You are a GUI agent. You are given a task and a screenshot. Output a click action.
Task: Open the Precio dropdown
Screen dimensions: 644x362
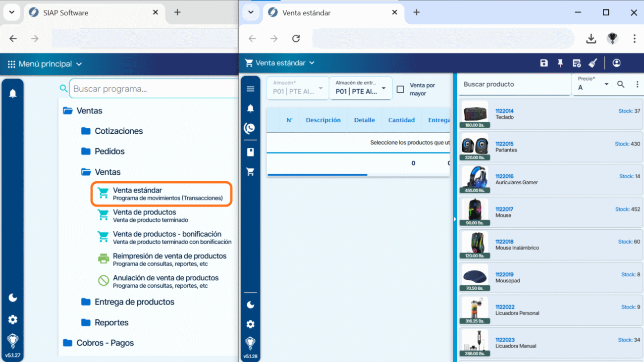click(593, 85)
